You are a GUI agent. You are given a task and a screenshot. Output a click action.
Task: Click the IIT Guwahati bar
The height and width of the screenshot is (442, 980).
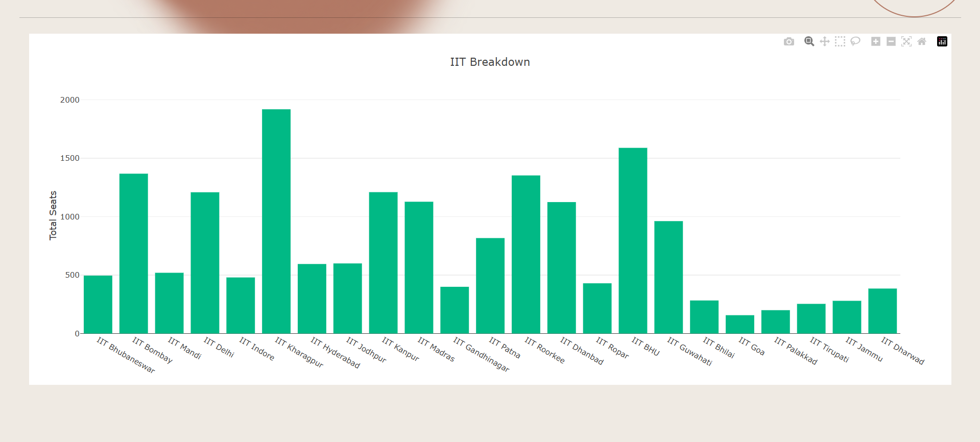coord(668,277)
